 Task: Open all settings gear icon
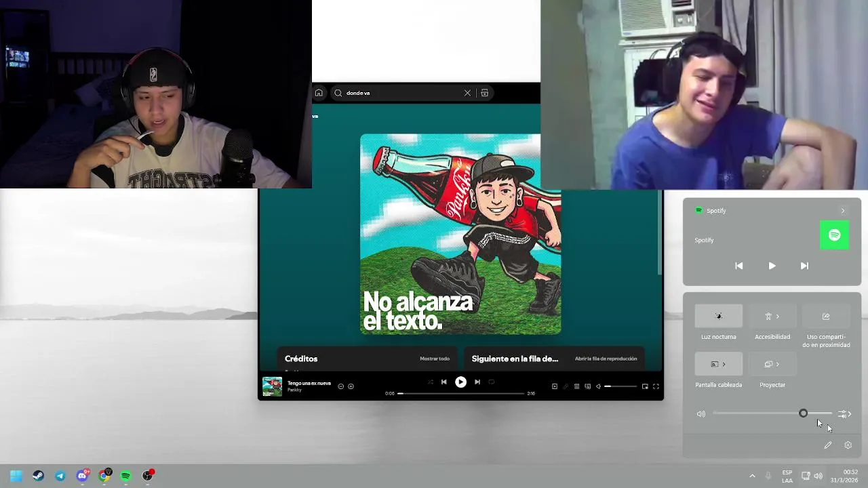click(848, 445)
